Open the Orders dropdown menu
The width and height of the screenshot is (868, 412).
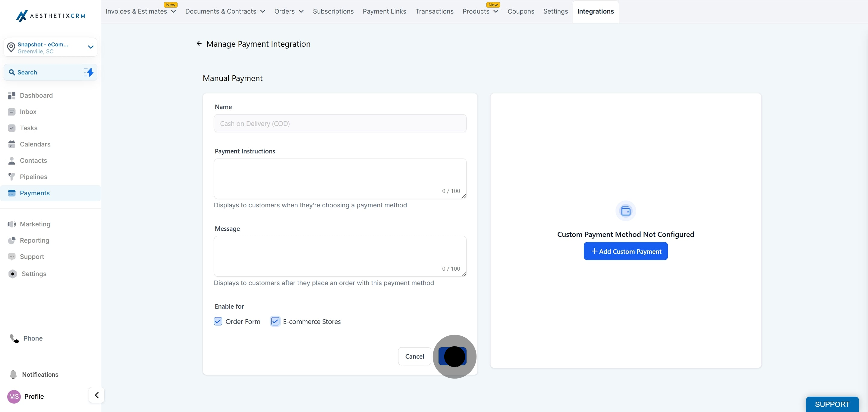(289, 11)
